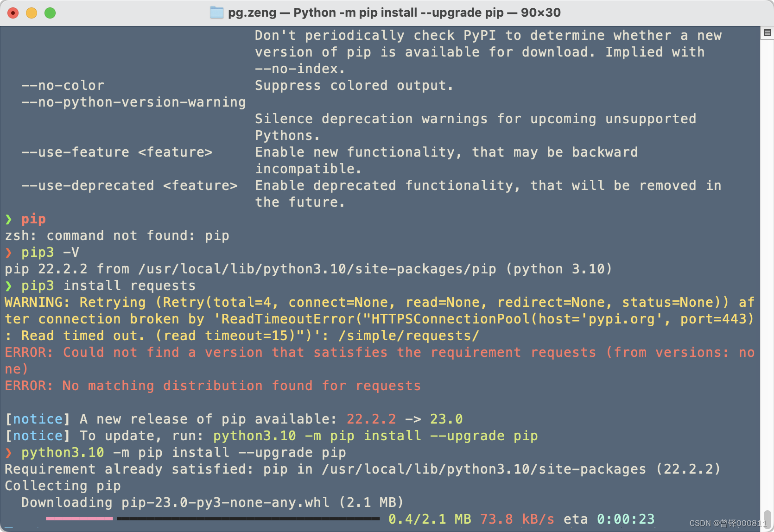Click the pip download progress bar
This screenshot has height=532, width=774.
pyautogui.click(x=213, y=519)
